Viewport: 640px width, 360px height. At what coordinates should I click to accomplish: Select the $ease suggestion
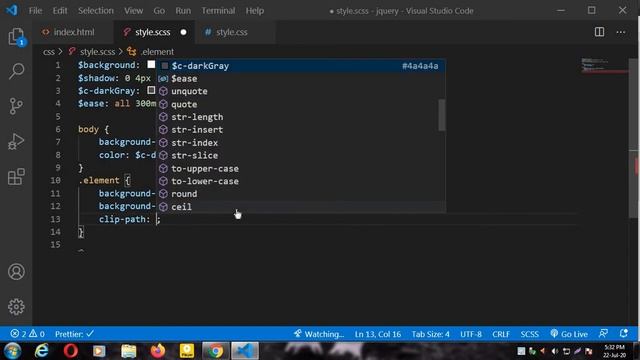click(301, 78)
